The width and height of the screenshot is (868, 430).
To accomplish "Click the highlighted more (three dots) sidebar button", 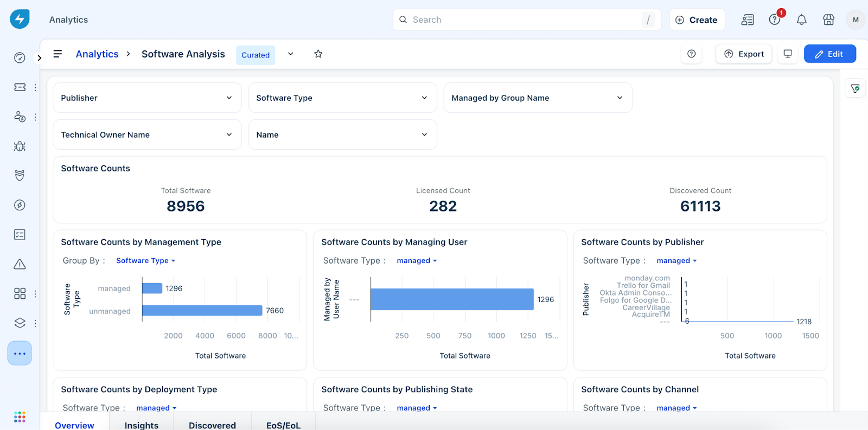I will [20, 354].
